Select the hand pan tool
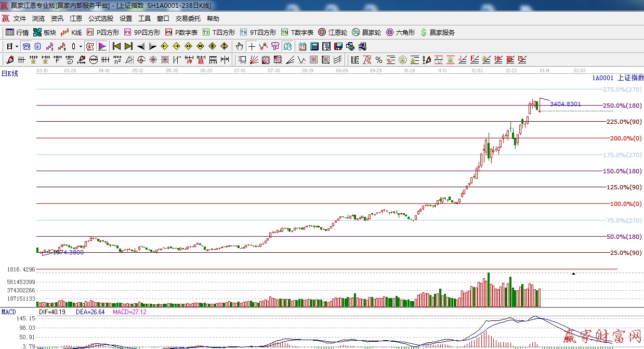The height and width of the screenshot is (349, 644). click(x=239, y=46)
